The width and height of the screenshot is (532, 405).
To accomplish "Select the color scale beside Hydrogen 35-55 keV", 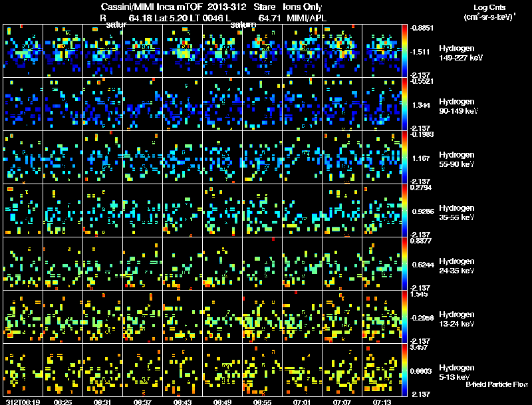I will tap(404, 211).
